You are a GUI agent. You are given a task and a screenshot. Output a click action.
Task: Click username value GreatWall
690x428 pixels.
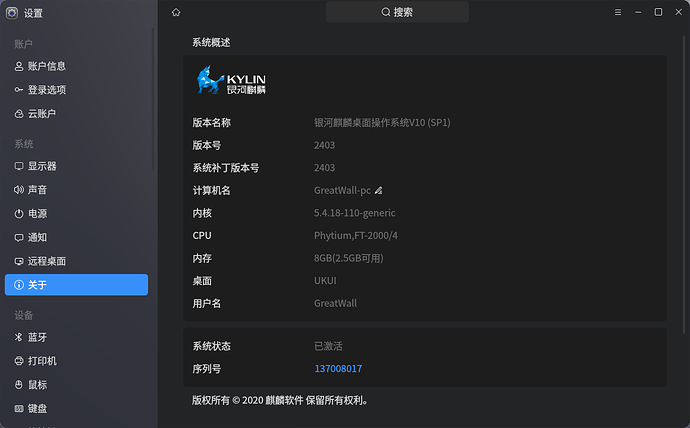[335, 303]
